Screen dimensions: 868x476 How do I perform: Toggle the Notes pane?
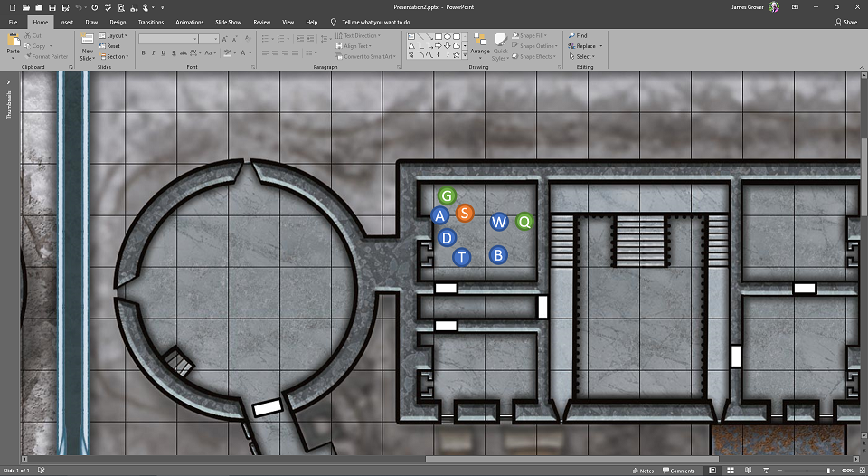click(x=643, y=471)
